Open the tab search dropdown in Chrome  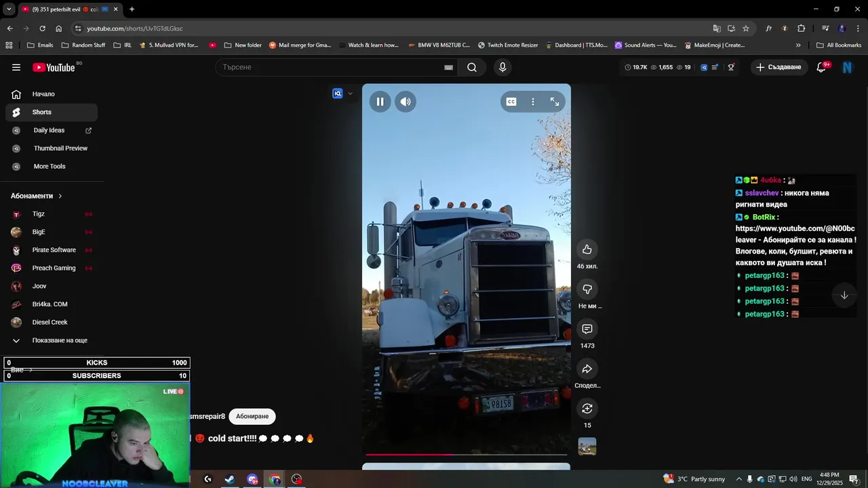click(9, 9)
